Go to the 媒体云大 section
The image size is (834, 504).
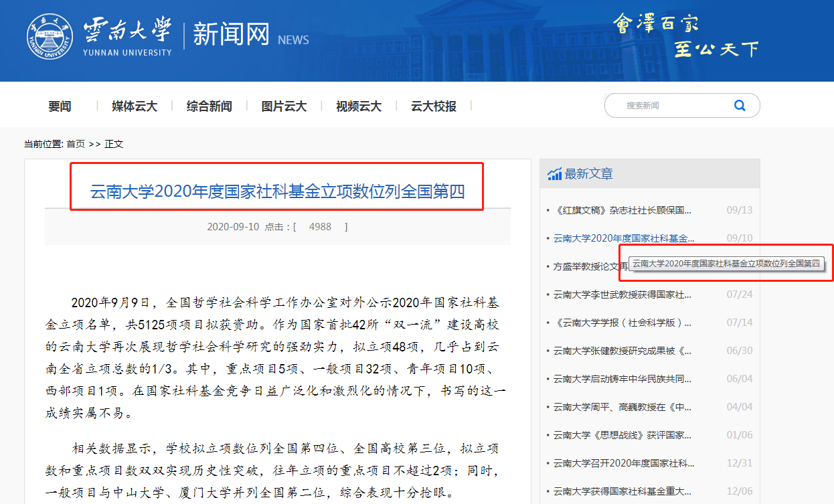point(135,106)
